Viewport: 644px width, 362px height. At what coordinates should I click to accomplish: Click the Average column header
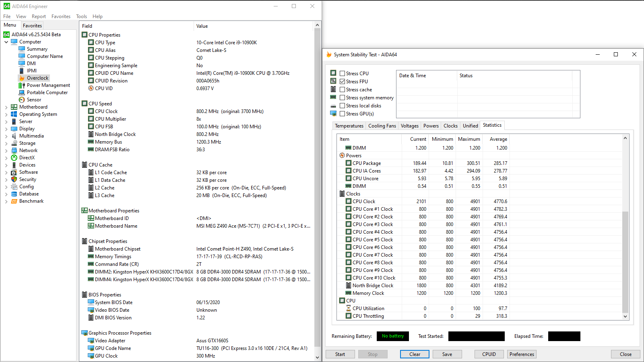point(496,139)
